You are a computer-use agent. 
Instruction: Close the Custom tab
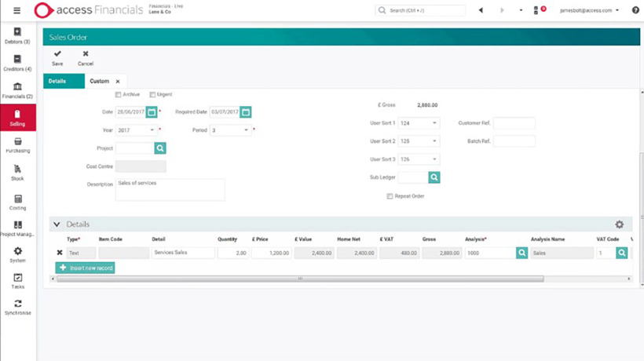[x=118, y=82]
